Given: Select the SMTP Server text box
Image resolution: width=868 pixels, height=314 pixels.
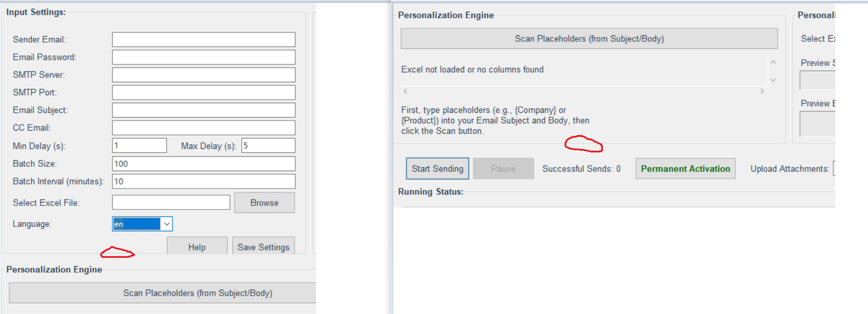Looking at the screenshot, I should coord(203,75).
